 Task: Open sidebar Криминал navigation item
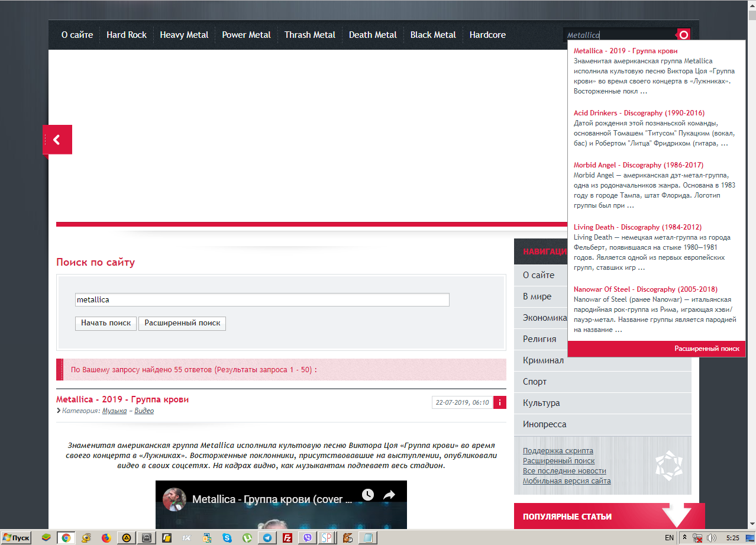click(603, 360)
